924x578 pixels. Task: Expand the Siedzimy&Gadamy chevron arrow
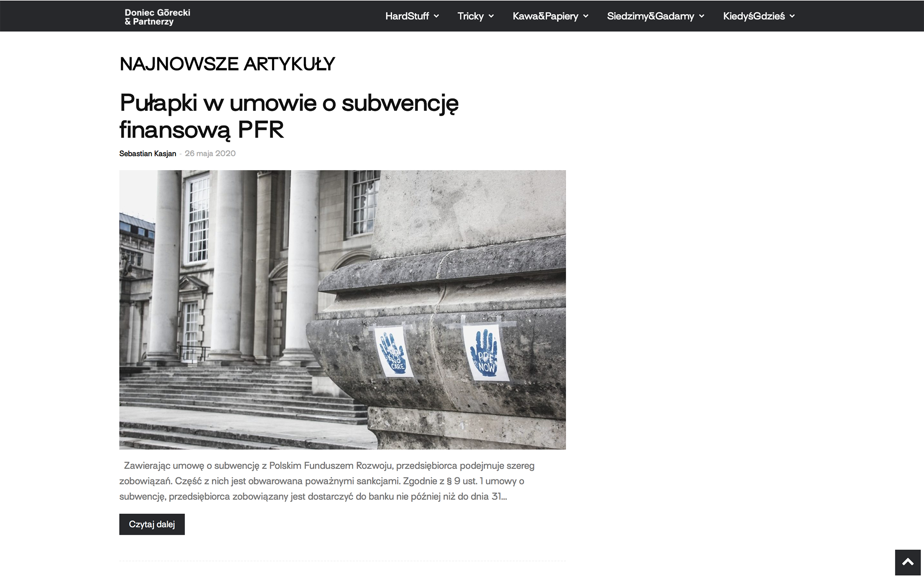tap(701, 16)
